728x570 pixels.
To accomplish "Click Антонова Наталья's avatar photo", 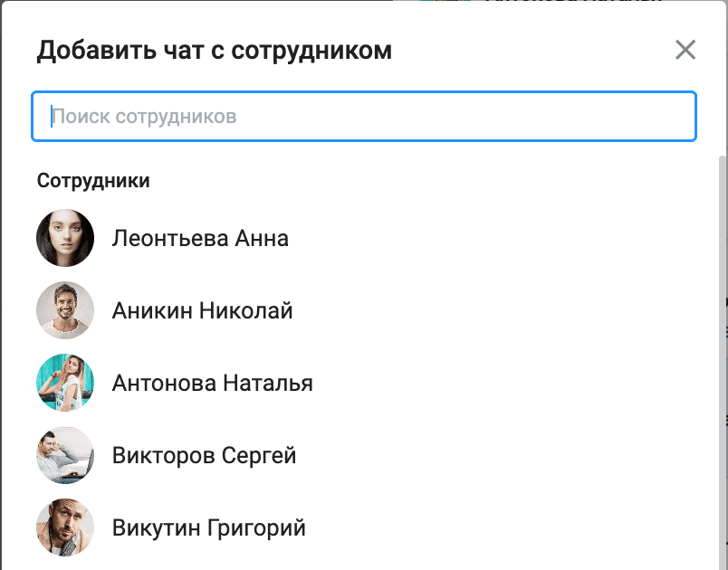I will [65, 383].
